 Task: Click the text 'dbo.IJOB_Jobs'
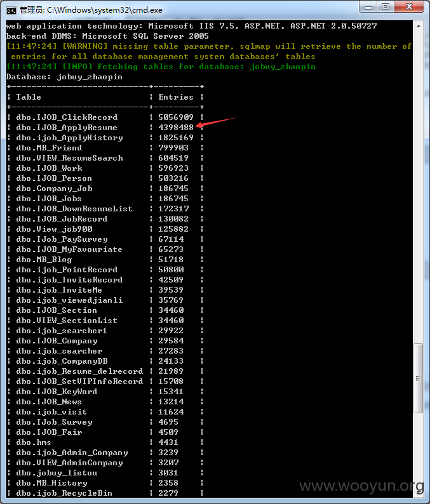click(x=49, y=199)
